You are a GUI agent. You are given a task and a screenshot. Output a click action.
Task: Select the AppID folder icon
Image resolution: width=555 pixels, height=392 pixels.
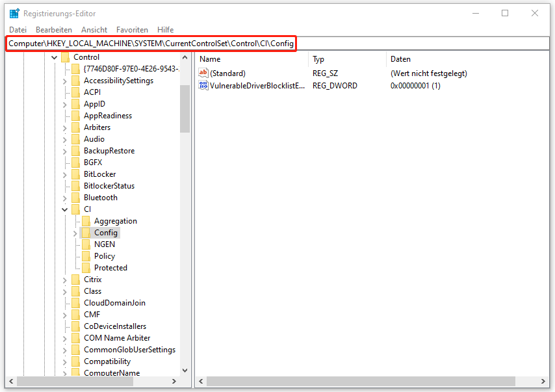[75, 104]
